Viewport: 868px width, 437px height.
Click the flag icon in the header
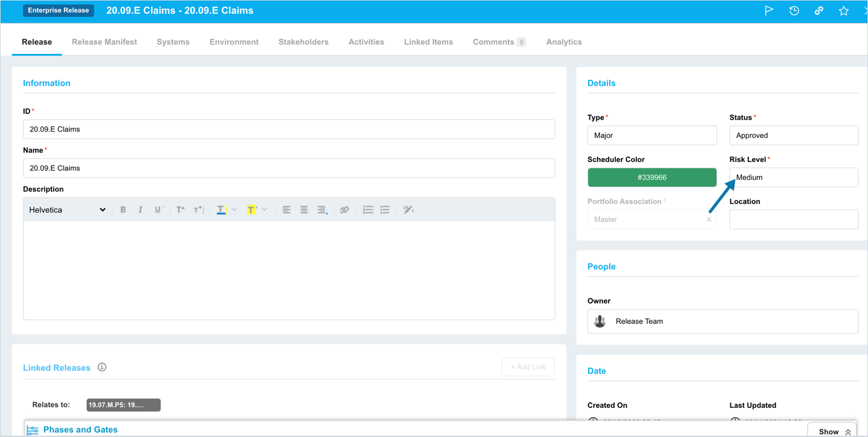(769, 11)
